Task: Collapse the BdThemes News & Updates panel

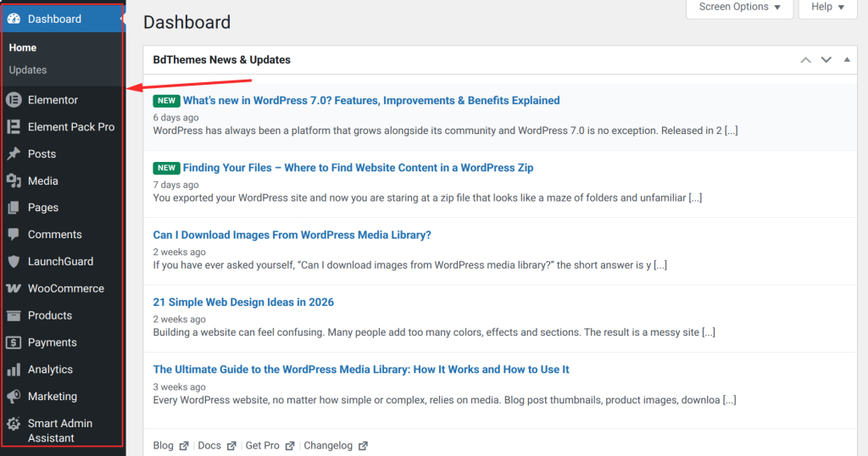Action: (x=847, y=60)
